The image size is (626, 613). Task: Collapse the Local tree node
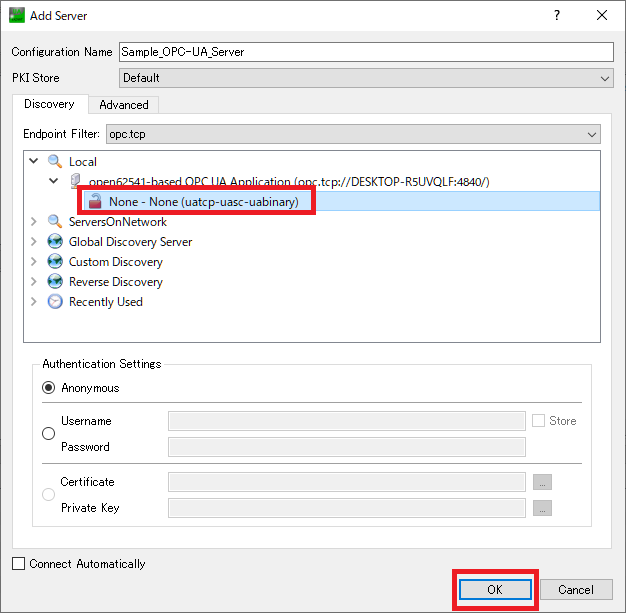pos(35,162)
